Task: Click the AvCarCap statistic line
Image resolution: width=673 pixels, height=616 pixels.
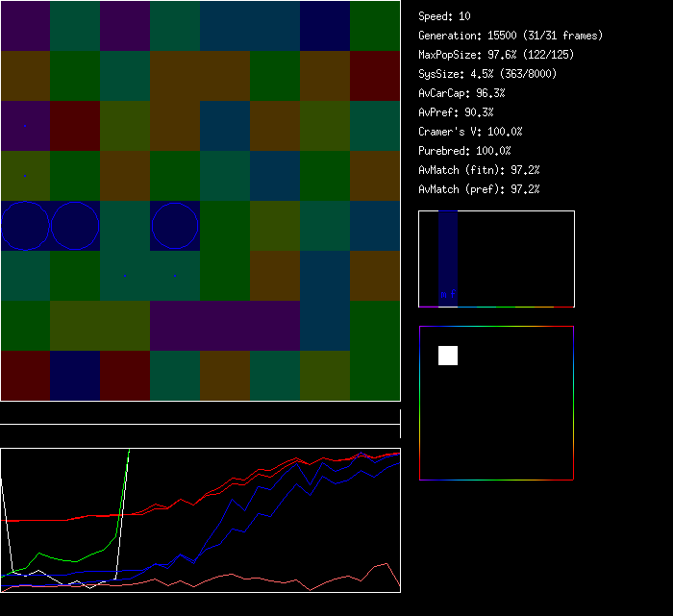Action: coord(462,93)
